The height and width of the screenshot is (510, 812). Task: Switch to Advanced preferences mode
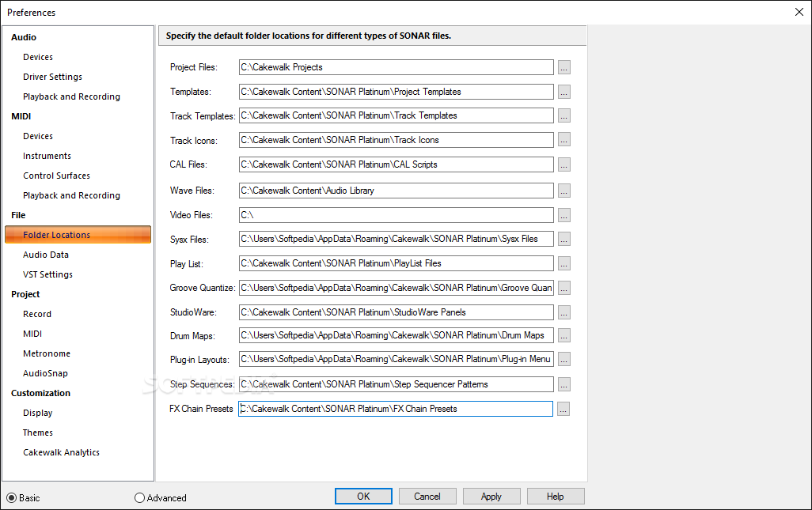[x=139, y=497]
